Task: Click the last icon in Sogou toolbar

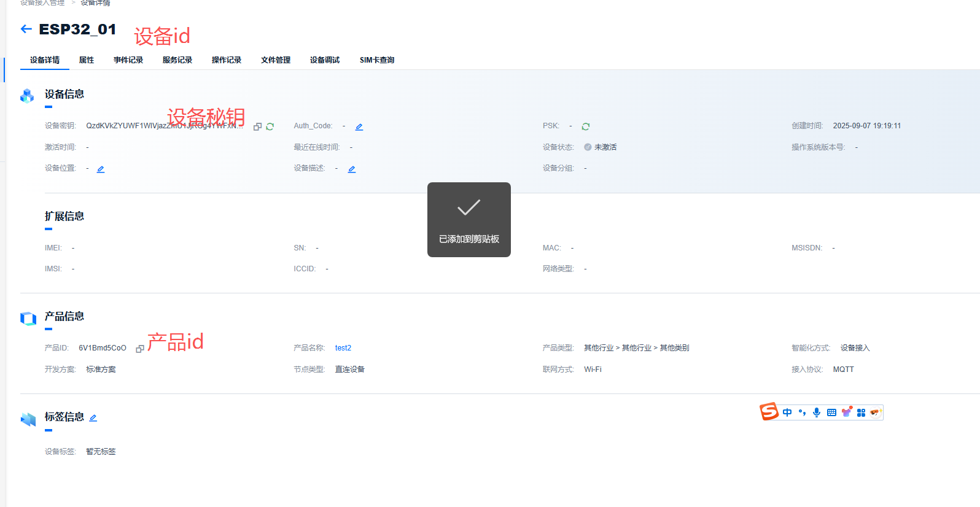Action: pos(875,412)
